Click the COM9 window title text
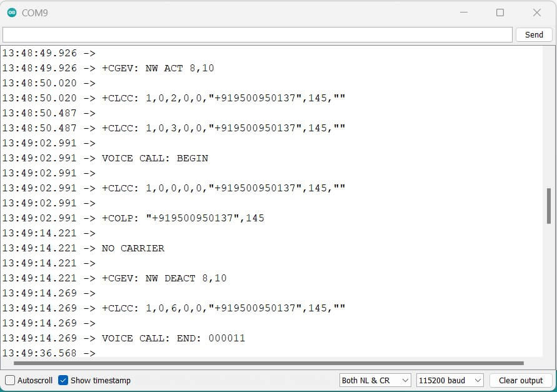The image size is (557, 392). pyautogui.click(x=35, y=13)
